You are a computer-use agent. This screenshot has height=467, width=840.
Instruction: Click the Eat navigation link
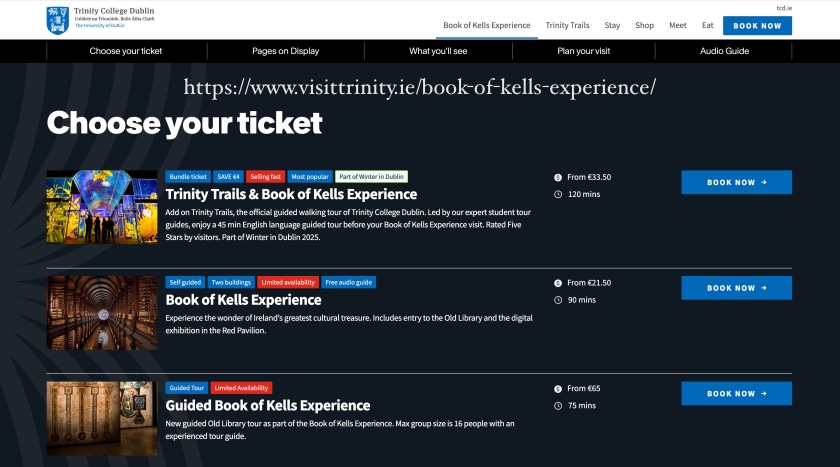[707, 25]
